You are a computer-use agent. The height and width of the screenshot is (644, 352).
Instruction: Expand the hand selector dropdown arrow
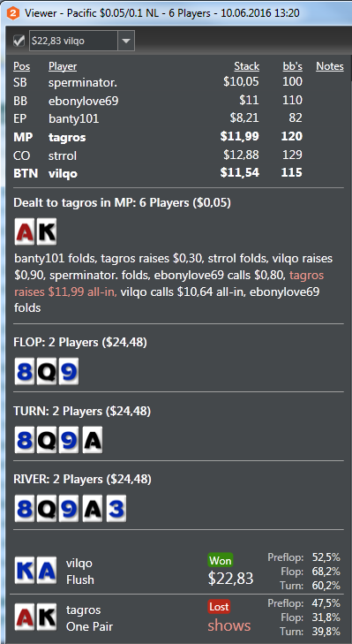tap(126, 41)
